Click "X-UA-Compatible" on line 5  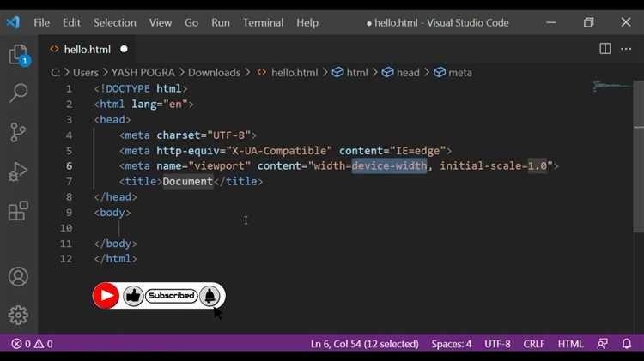point(279,151)
